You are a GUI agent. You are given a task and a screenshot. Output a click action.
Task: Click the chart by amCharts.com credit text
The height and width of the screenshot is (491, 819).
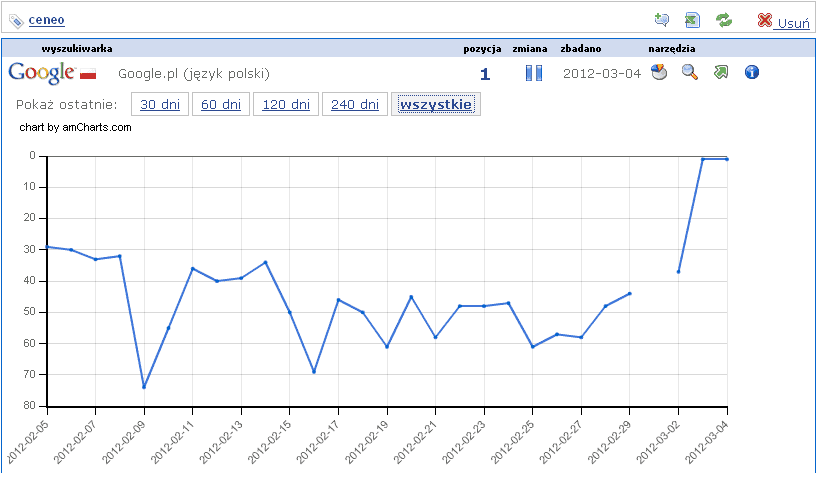click(75, 127)
